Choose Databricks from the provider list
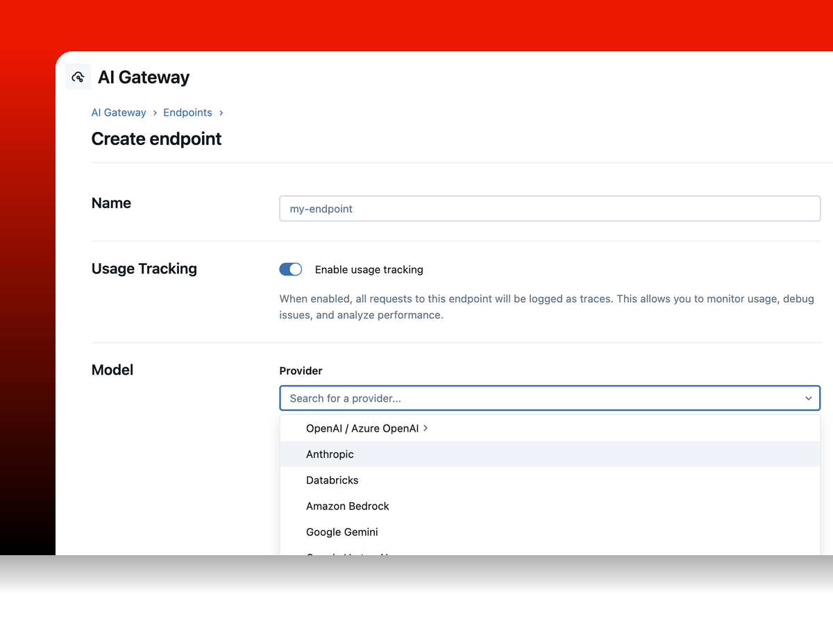The image size is (833, 644). (x=332, y=480)
